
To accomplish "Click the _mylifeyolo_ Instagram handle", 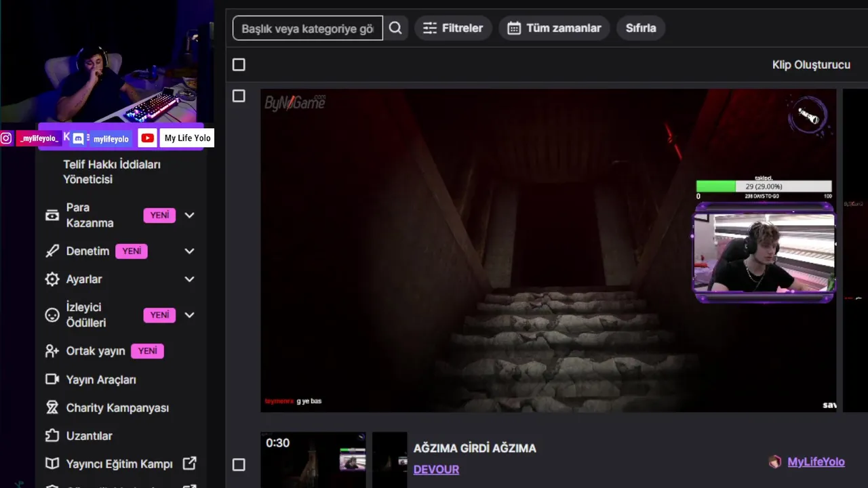I will point(38,138).
